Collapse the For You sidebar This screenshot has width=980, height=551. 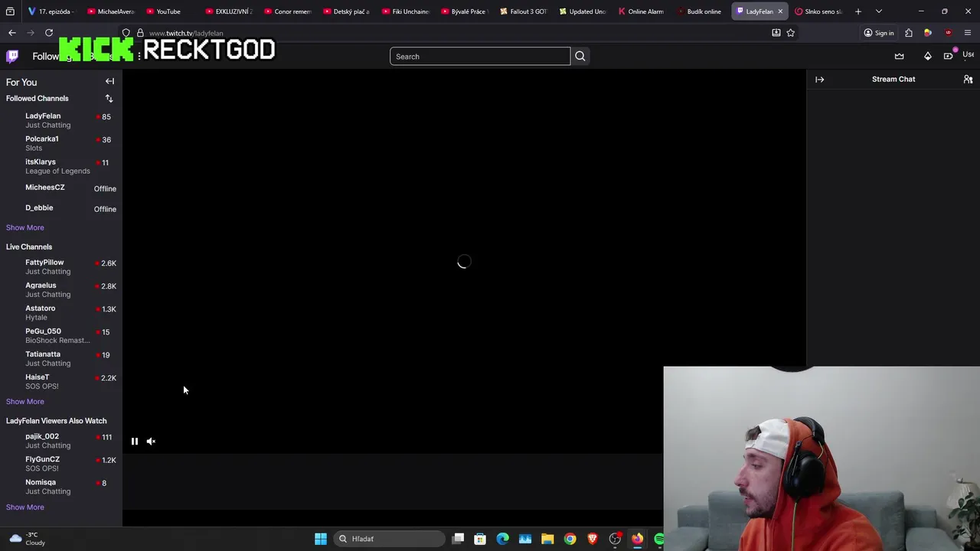(x=109, y=81)
